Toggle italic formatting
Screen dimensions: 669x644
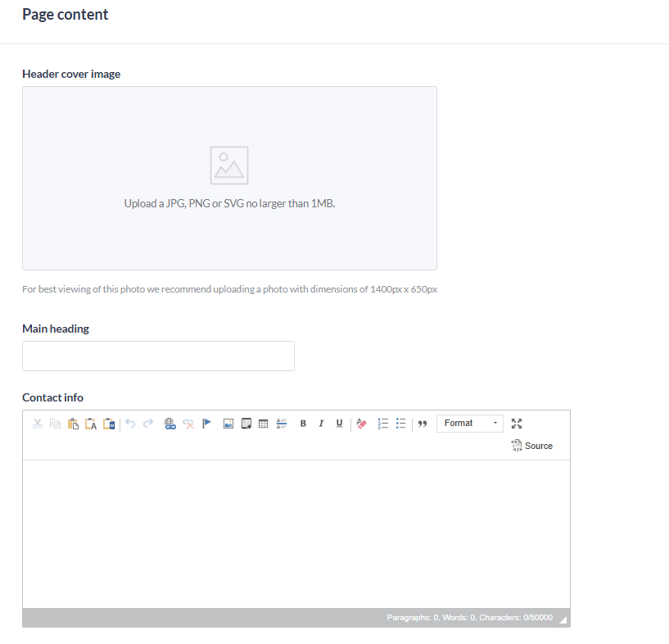pyautogui.click(x=321, y=424)
